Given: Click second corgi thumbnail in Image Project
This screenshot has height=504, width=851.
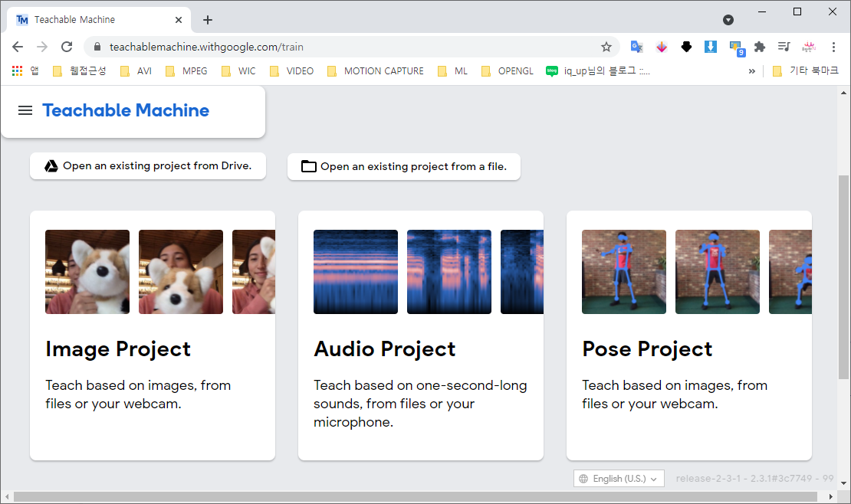Looking at the screenshot, I should pos(181,272).
